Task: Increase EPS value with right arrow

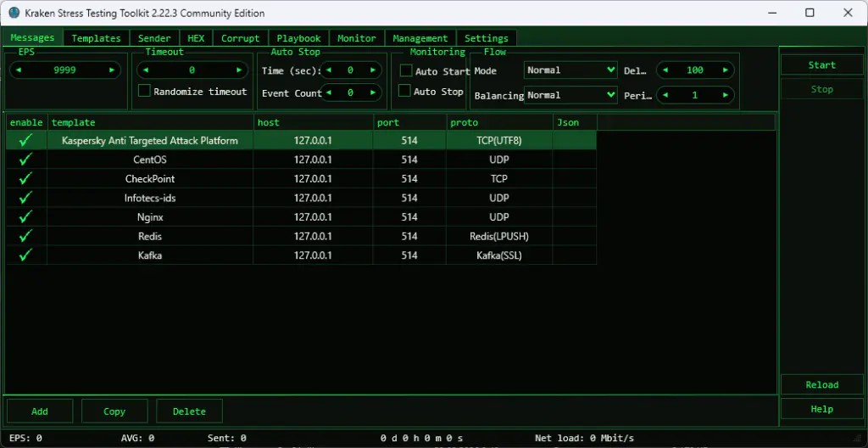Action: point(112,70)
